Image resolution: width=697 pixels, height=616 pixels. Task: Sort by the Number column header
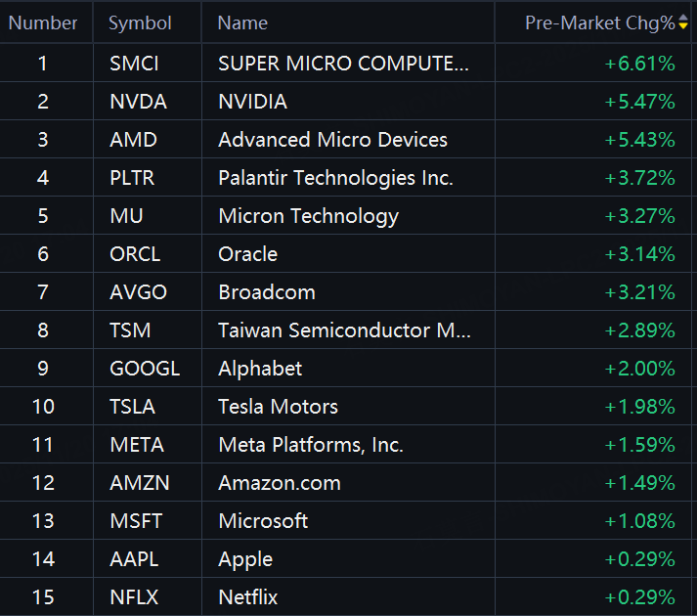click(43, 22)
